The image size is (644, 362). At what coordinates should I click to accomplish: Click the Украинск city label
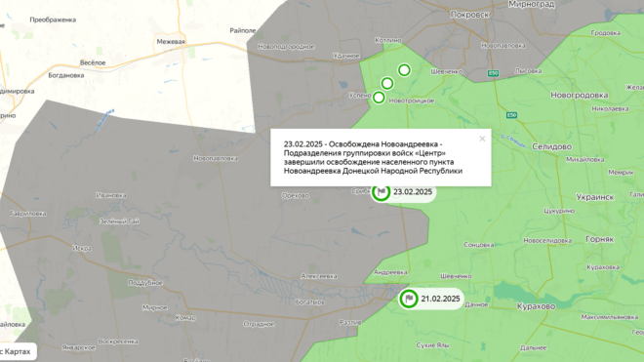(x=594, y=197)
